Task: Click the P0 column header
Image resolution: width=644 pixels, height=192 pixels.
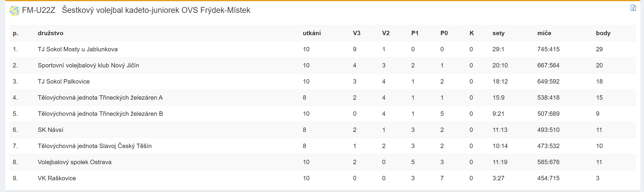Action: tap(444, 33)
